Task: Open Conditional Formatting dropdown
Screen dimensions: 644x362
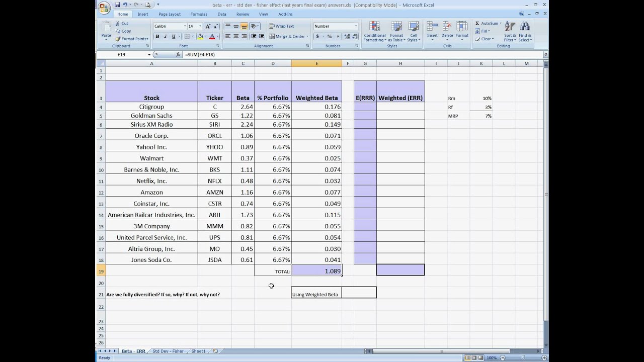Action: (x=375, y=32)
